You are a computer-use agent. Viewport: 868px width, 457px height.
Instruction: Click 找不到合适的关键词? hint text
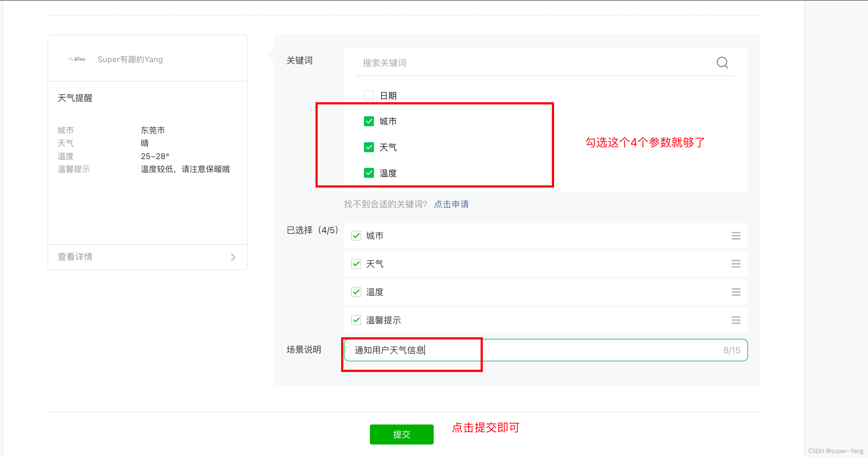coord(386,204)
